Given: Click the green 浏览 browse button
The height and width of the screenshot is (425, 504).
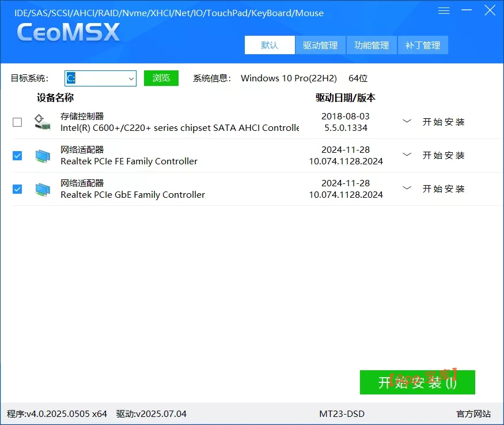Looking at the screenshot, I should [x=161, y=78].
